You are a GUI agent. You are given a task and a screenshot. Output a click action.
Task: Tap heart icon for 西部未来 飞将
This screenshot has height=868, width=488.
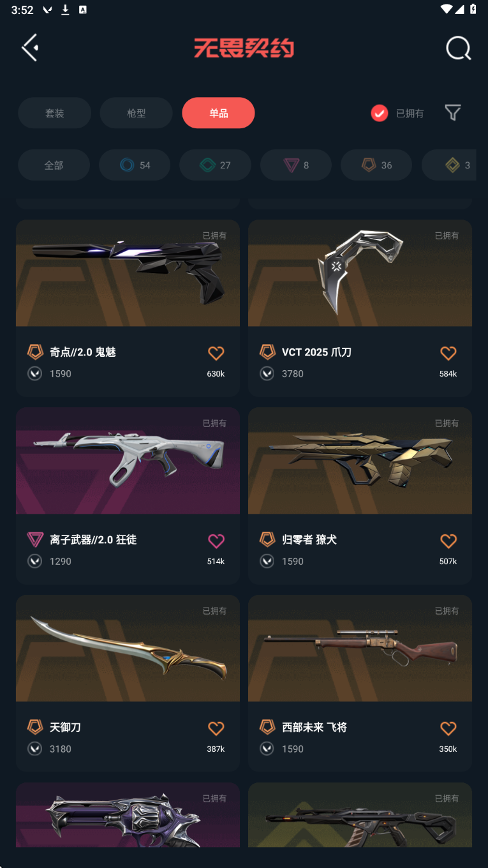pos(448,728)
